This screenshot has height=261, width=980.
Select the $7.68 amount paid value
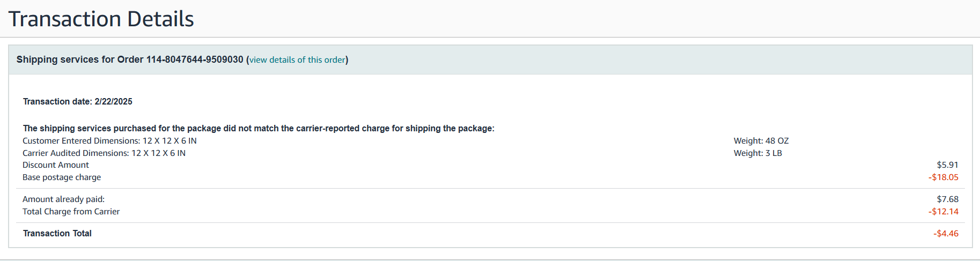(x=947, y=199)
